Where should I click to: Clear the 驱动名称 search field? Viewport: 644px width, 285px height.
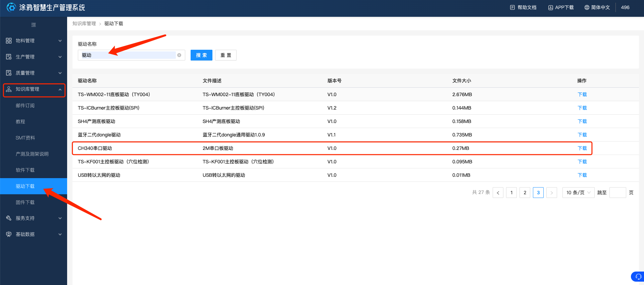179,55
